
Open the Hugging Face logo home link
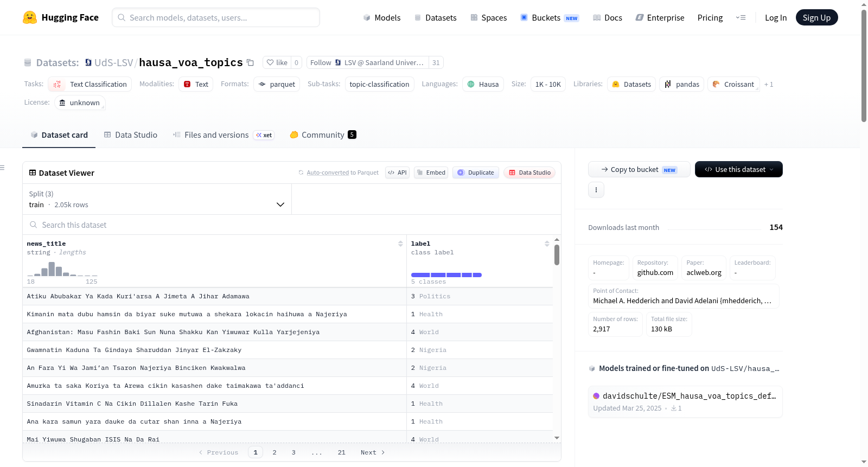(61, 17)
